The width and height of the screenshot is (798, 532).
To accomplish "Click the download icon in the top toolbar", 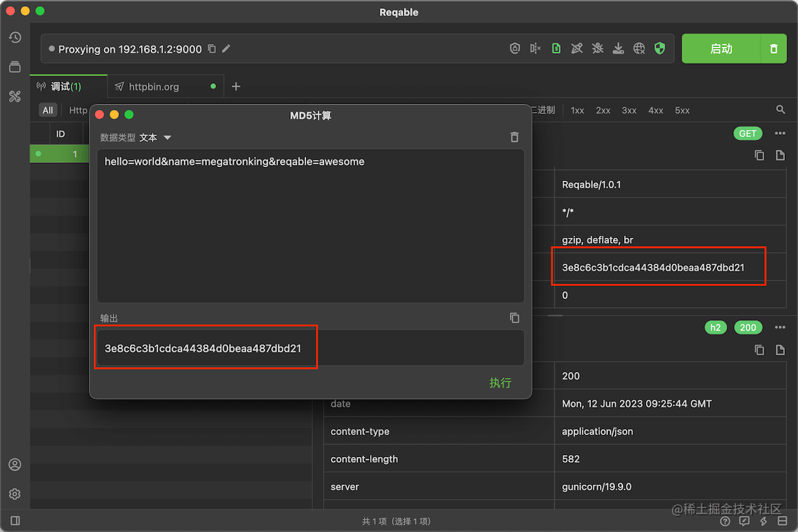I will click(618, 48).
